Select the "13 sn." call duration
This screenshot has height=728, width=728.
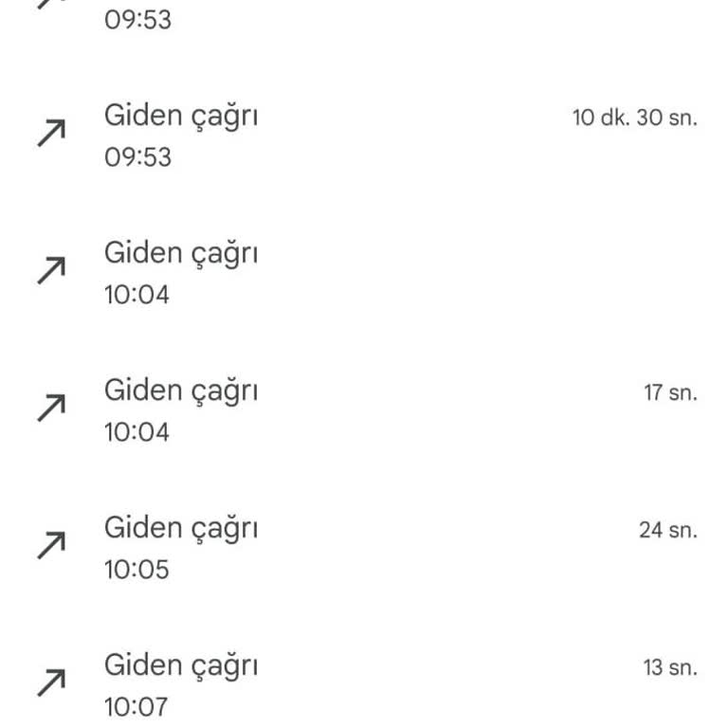(x=670, y=667)
